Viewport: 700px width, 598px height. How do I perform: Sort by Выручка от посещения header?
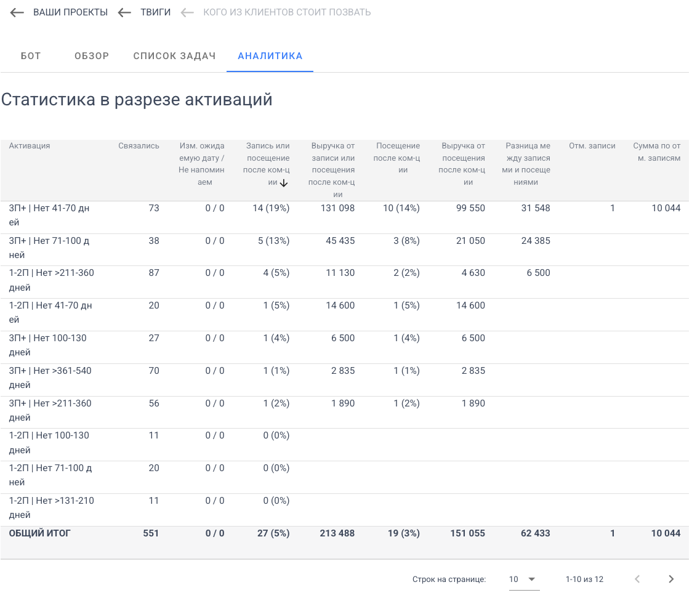462,164
